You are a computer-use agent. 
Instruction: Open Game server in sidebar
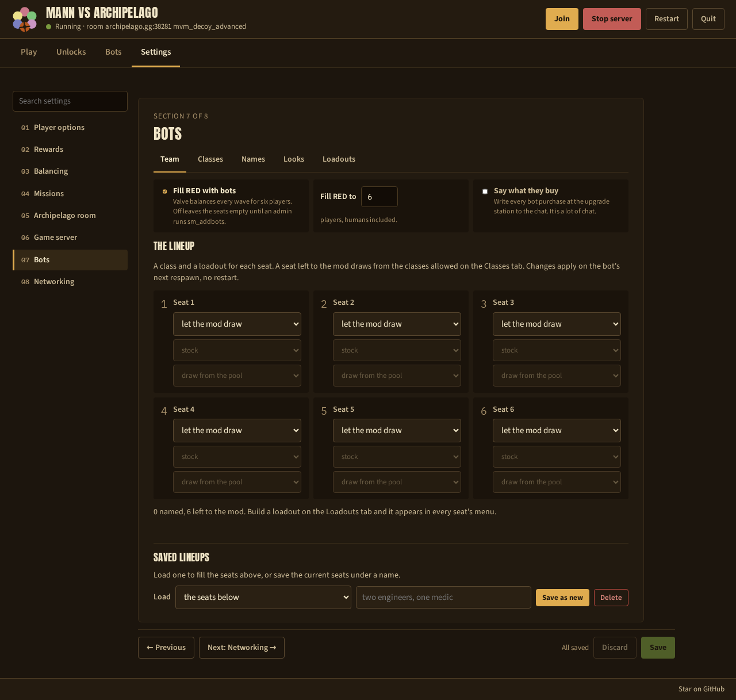(x=70, y=238)
